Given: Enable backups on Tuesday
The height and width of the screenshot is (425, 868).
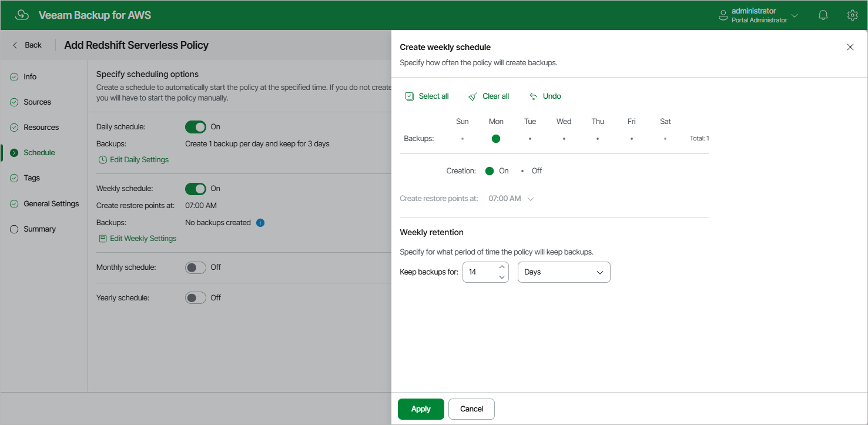Looking at the screenshot, I should (530, 139).
